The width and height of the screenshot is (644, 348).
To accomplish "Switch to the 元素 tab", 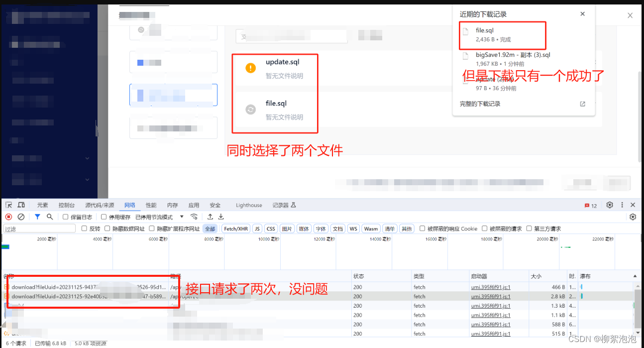I will tap(43, 205).
